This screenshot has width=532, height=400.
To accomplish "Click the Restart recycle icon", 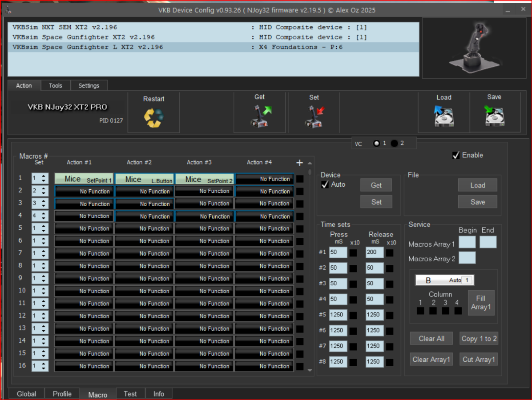I will [153, 117].
